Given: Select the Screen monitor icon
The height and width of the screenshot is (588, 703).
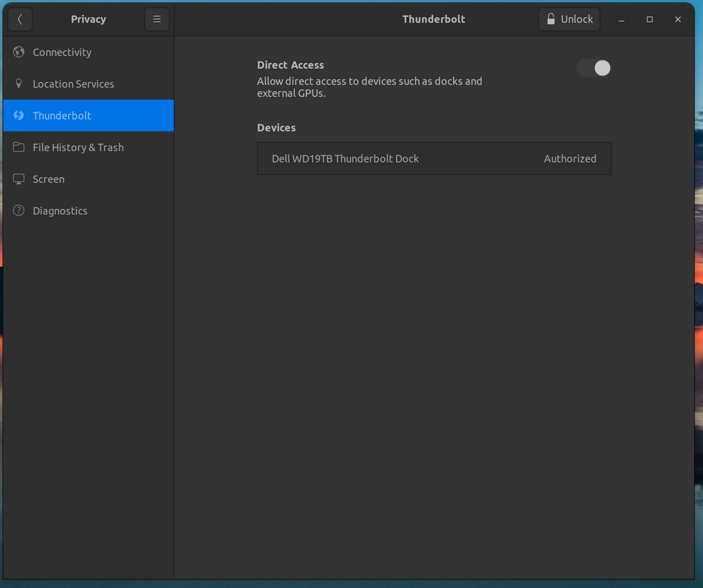Looking at the screenshot, I should click(18, 179).
